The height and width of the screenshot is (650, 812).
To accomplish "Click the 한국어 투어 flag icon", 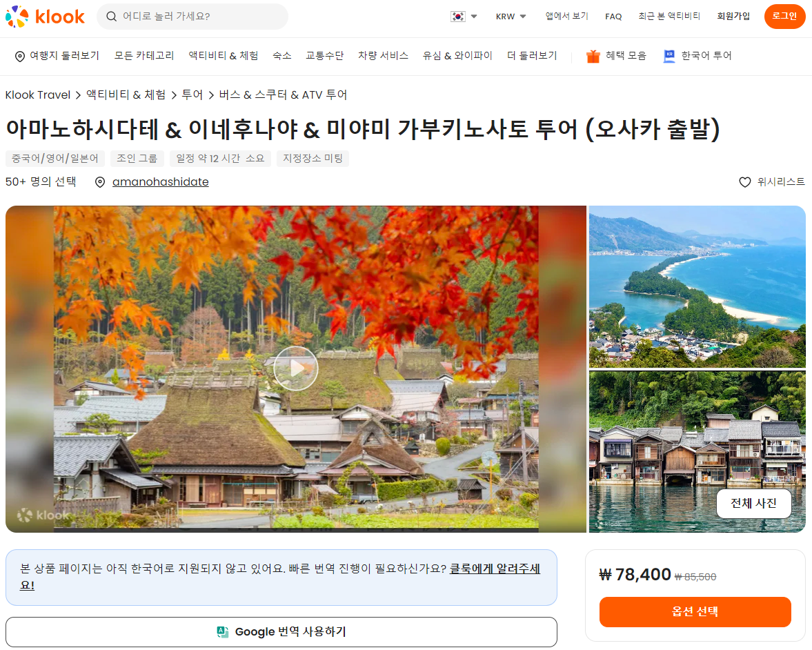I will 669,56.
